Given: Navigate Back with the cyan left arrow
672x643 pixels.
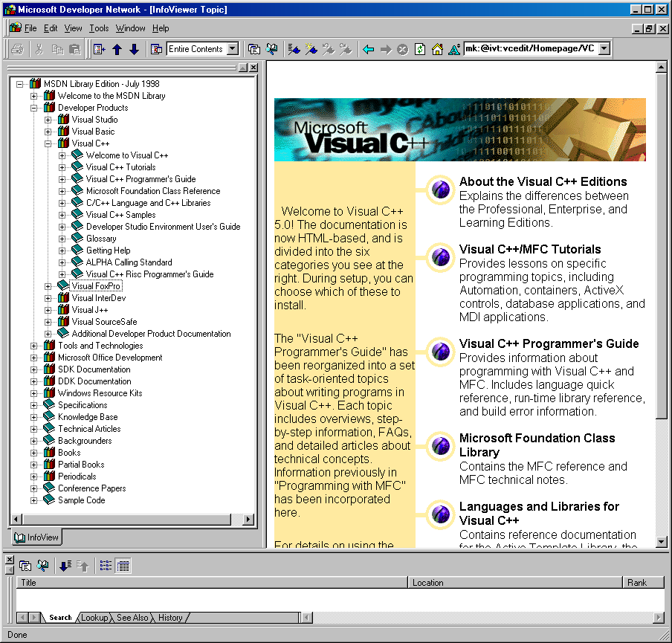Looking at the screenshot, I should tap(368, 49).
